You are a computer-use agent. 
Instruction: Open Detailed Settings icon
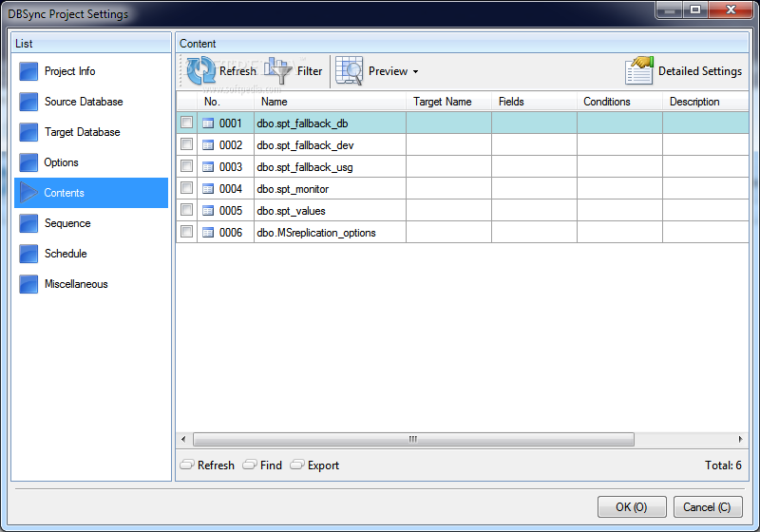pos(639,70)
